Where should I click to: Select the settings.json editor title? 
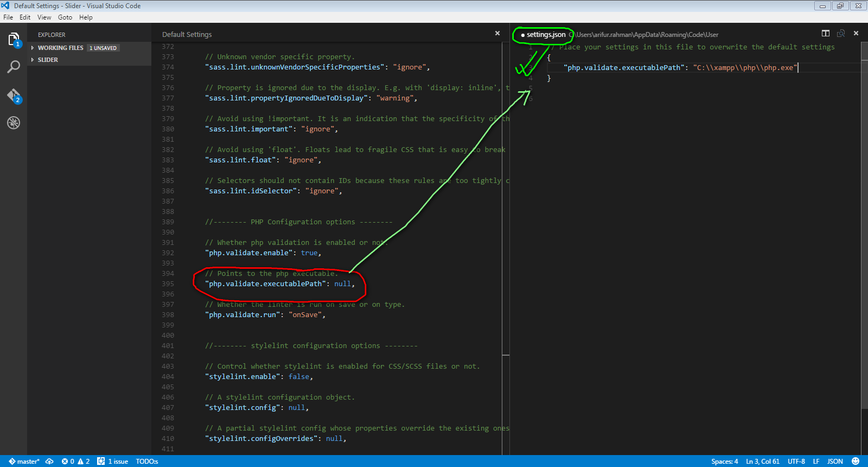(x=546, y=35)
